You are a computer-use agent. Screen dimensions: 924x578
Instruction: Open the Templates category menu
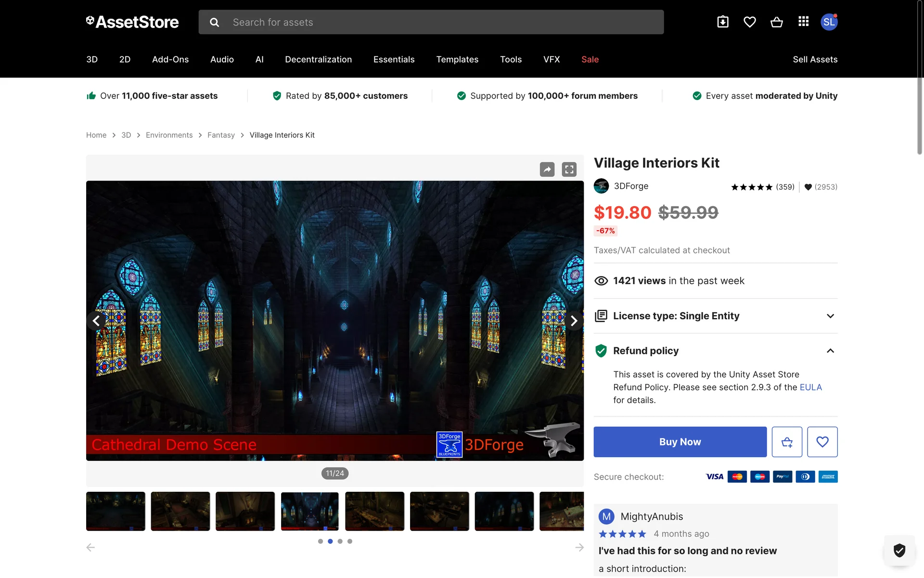(457, 59)
